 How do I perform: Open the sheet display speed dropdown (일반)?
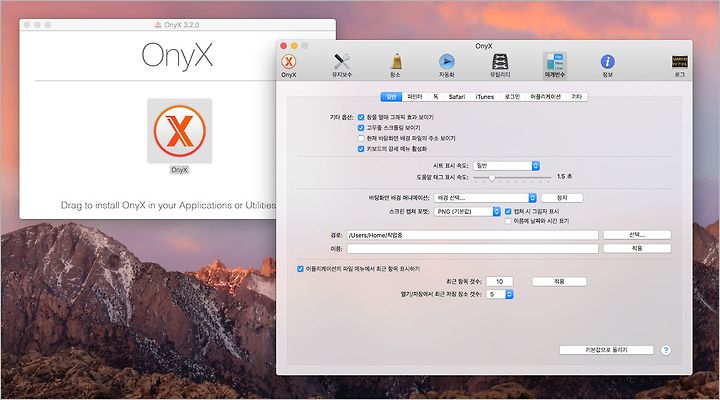(x=506, y=166)
